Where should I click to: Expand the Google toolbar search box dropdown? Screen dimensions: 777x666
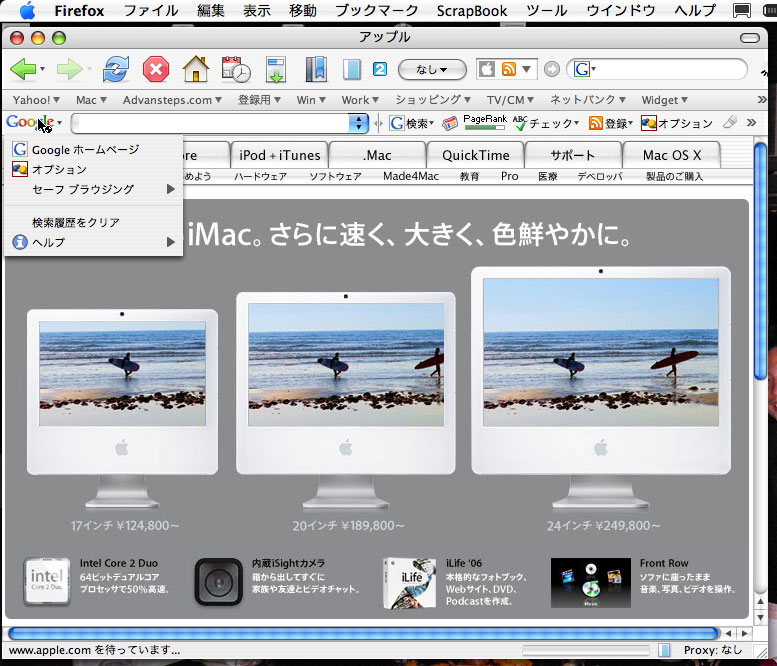coord(358,123)
